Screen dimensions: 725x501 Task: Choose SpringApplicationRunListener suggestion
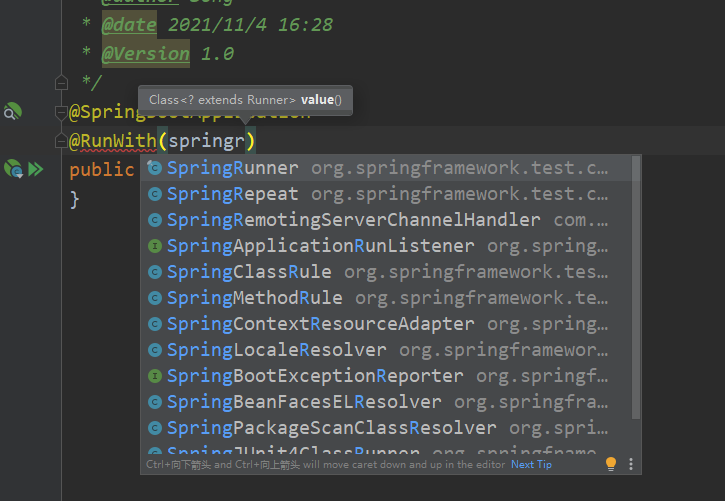pos(386,246)
